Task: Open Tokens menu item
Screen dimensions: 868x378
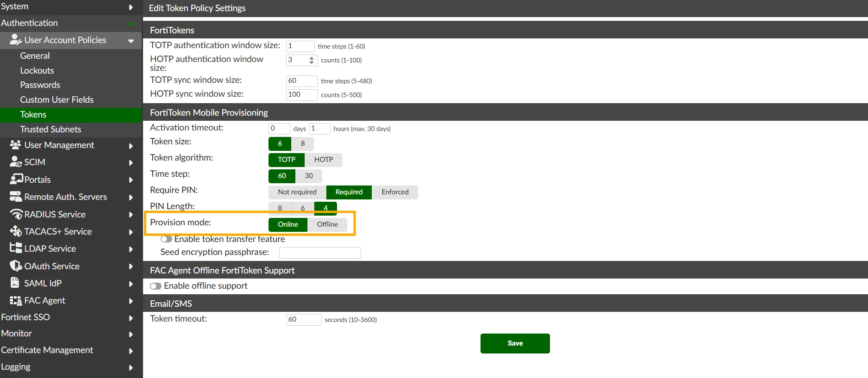Action: 71,115
